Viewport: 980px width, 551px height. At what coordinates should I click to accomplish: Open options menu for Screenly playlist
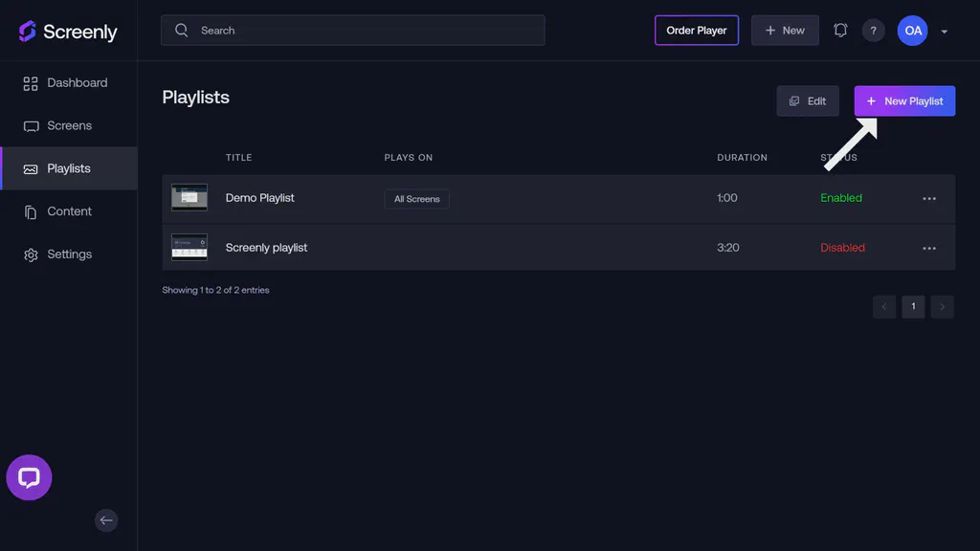928,248
